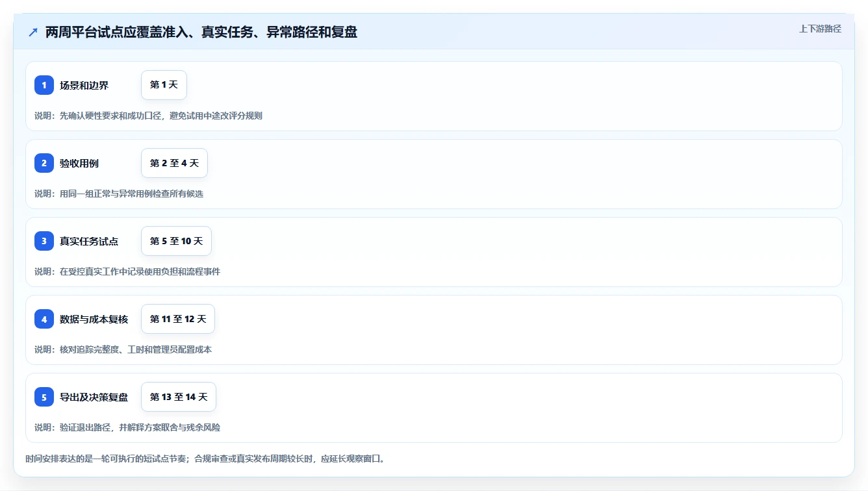
Task: Click the 验收用例 step title
Action: point(79,163)
